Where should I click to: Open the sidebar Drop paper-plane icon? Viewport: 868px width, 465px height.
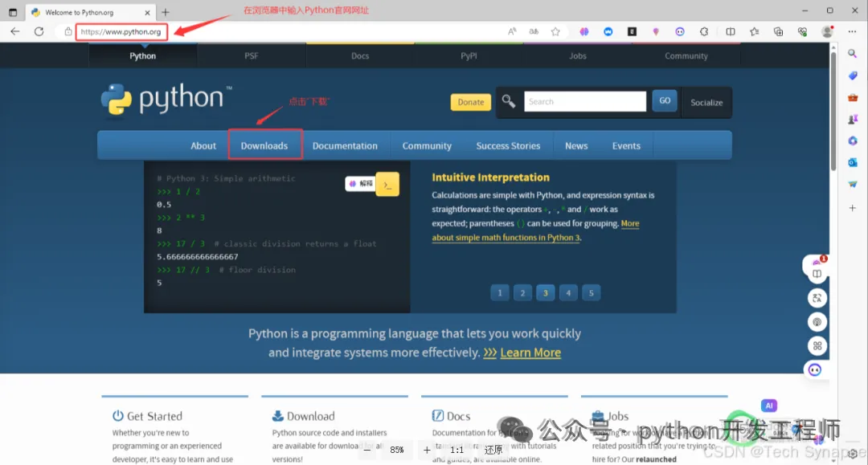tap(853, 184)
